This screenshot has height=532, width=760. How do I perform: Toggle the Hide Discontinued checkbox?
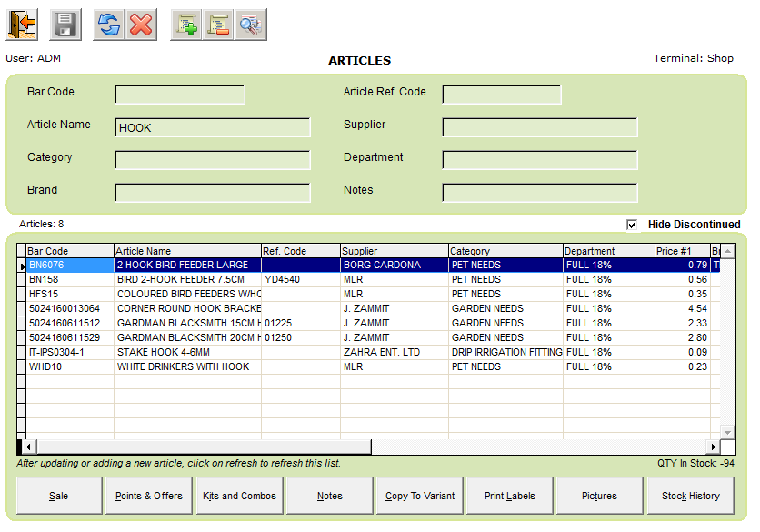pyautogui.click(x=632, y=225)
